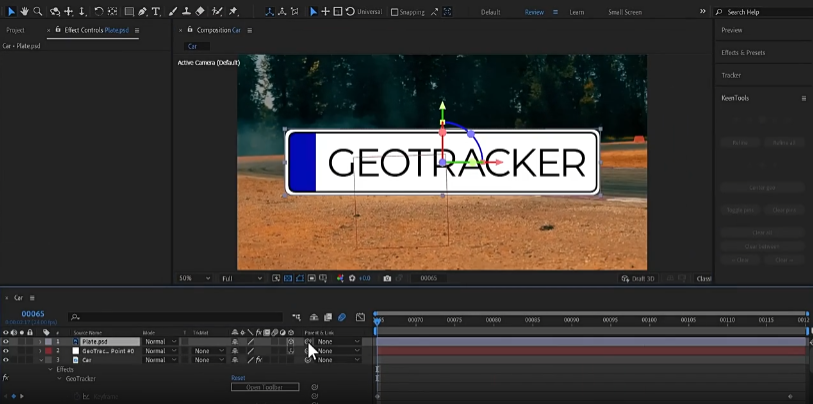Switch to the Small Screen workspace

point(625,12)
